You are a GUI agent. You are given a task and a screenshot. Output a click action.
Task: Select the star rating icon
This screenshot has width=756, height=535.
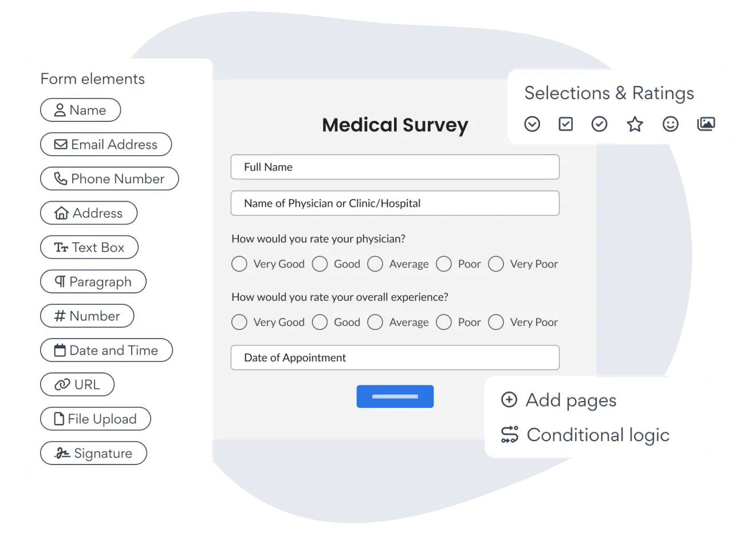pyautogui.click(x=635, y=124)
